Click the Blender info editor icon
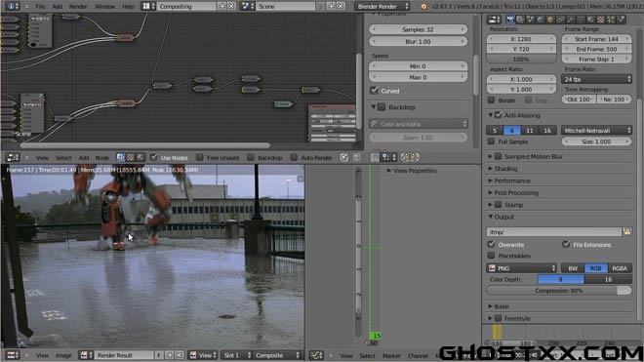 [x=12, y=6]
